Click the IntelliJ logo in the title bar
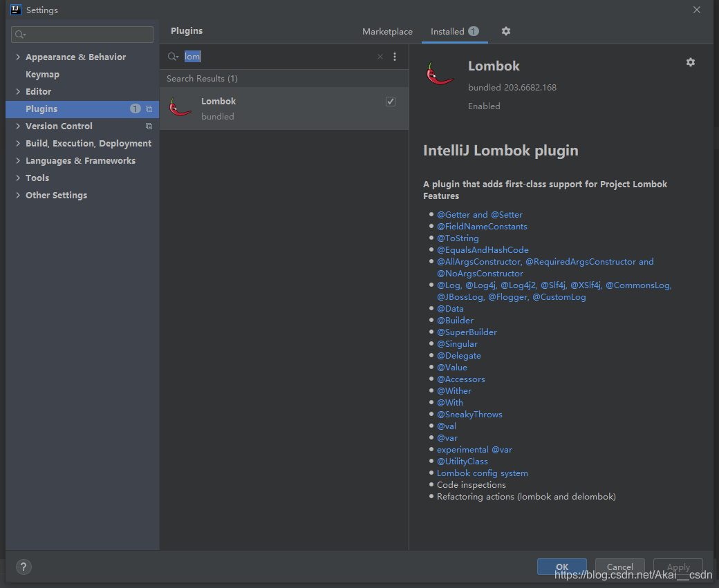The image size is (719, 588). [x=16, y=10]
